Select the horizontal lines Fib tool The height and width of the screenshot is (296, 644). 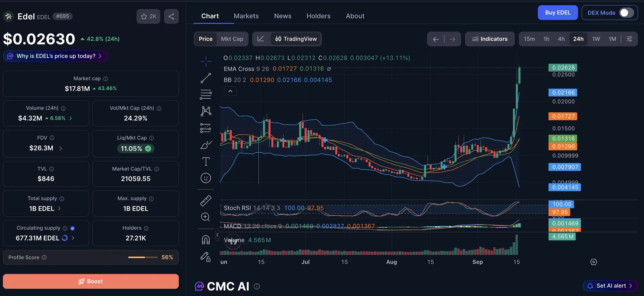206,94
